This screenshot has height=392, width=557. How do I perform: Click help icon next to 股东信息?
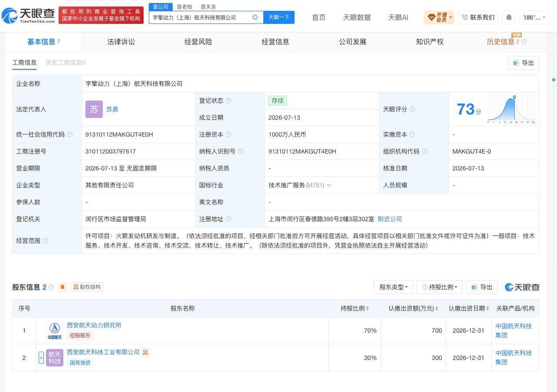tap(51, 287)
